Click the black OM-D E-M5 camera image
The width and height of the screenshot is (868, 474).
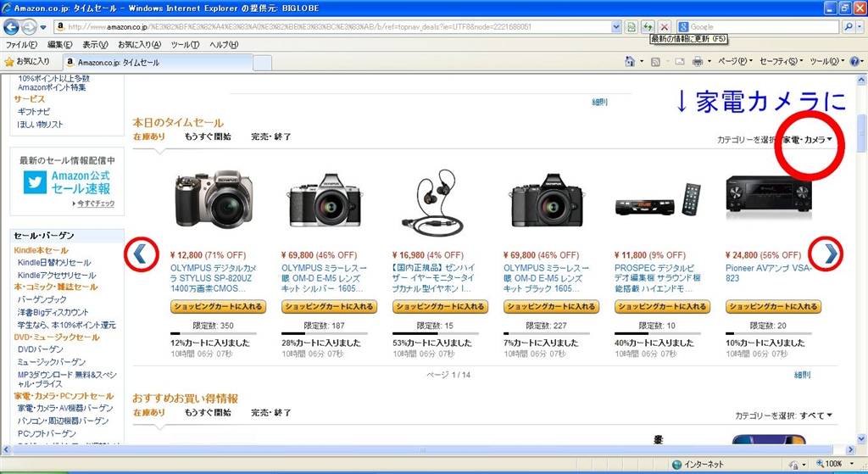[x=547, y=200]
